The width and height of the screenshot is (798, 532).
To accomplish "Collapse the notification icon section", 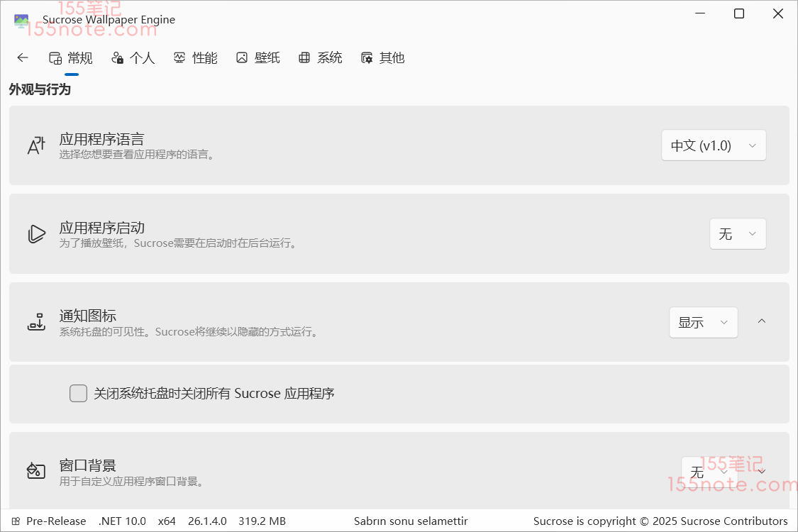I will click(x=761, y=321).
